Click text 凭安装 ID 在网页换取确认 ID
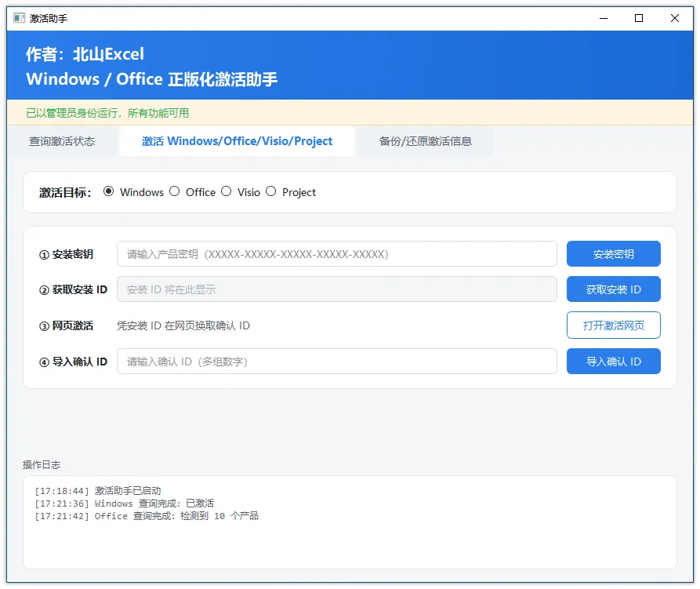This screenshot has height=589, width=700. pyautogui.click(x=183, y=325)
